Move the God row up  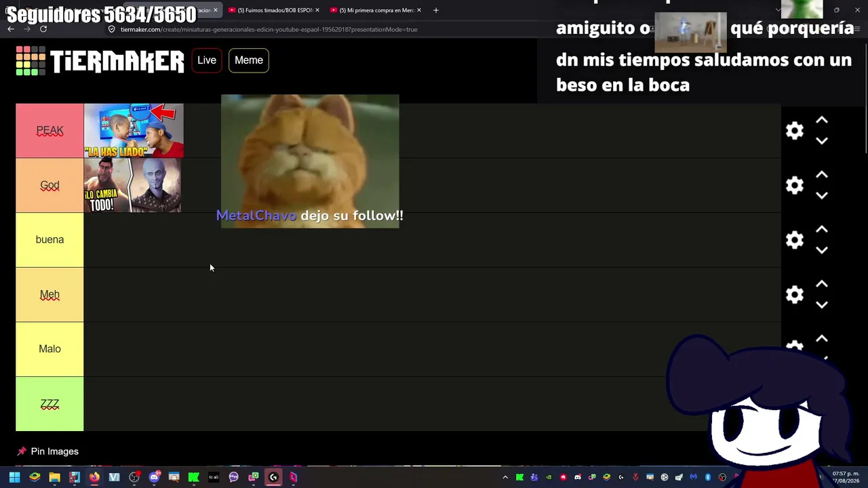(x=822, y=175)
